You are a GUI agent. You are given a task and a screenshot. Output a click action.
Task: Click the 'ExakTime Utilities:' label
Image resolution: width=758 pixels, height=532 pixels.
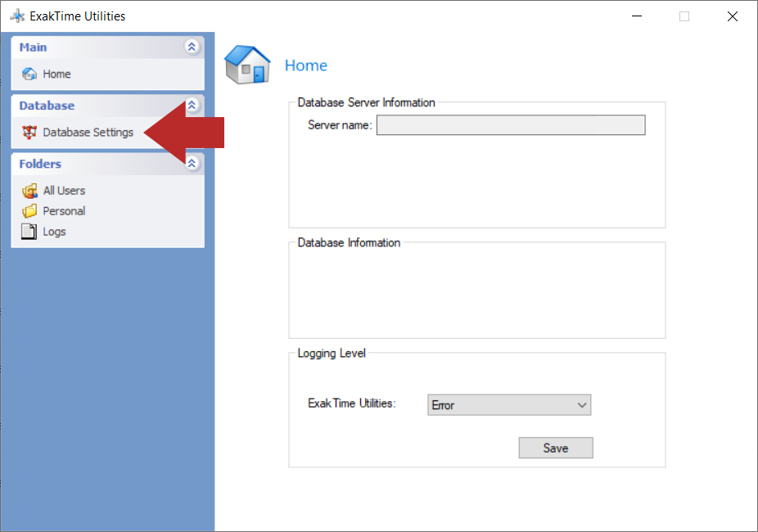351,403
